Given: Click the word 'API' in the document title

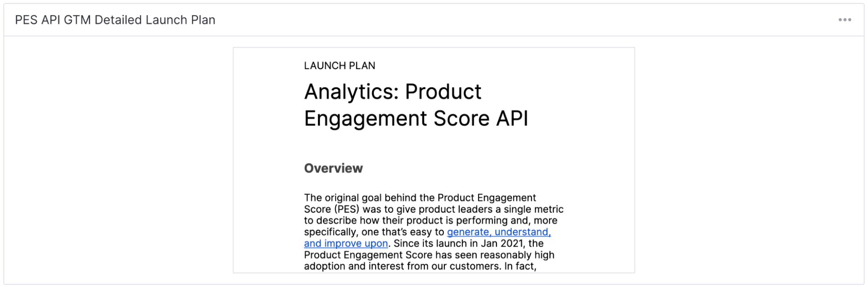Looking at the screenshot, I should point(512,119).
